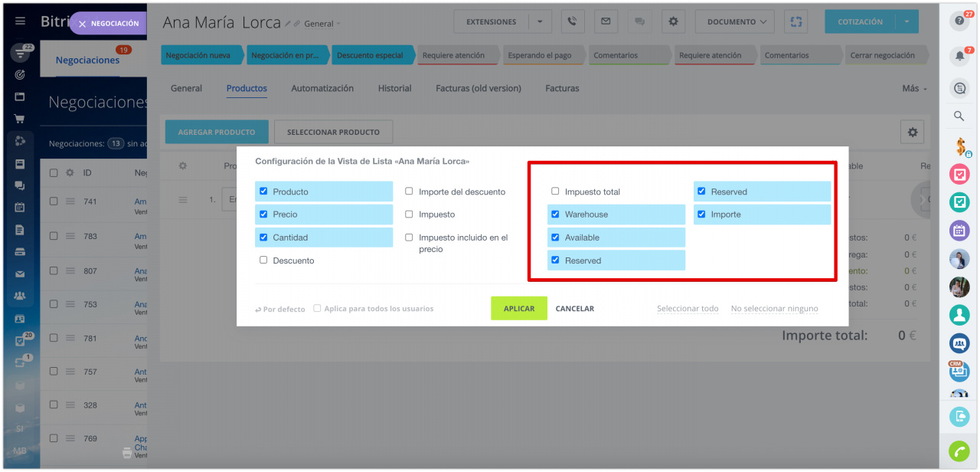Select the Negociación nueva stage
980x472 pixels.
tap(201, 55)
